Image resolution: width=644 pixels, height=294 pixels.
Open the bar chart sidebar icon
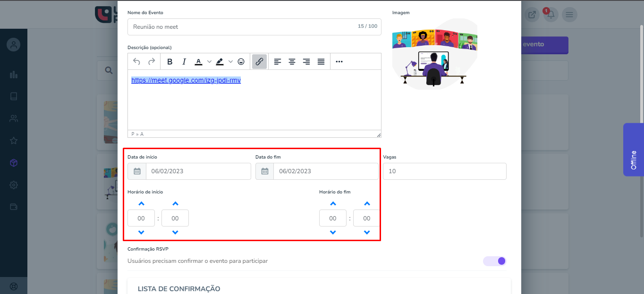tap(14, 75)
